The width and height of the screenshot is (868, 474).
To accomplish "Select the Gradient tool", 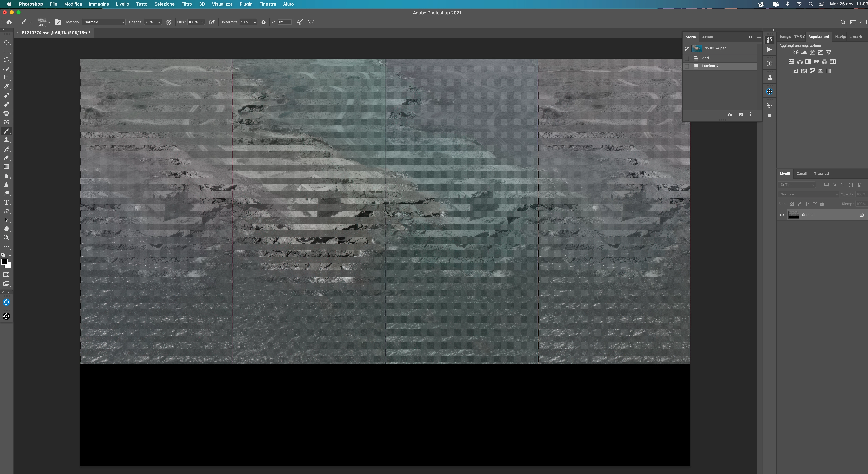I will coord(6,167).
